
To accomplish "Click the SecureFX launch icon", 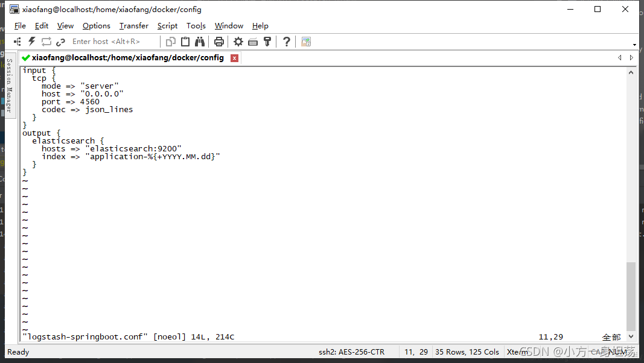I will click(x=306, y=42).
